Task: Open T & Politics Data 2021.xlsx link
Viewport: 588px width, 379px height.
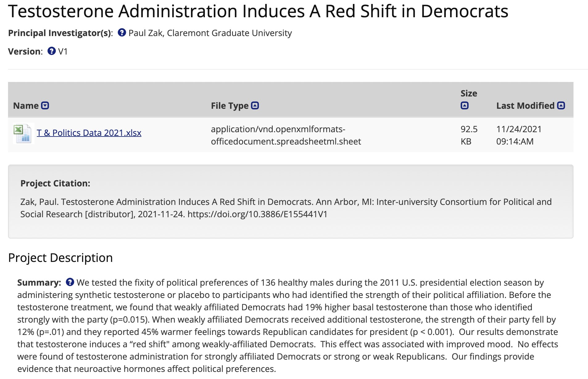Action: [x=89, y=133]
